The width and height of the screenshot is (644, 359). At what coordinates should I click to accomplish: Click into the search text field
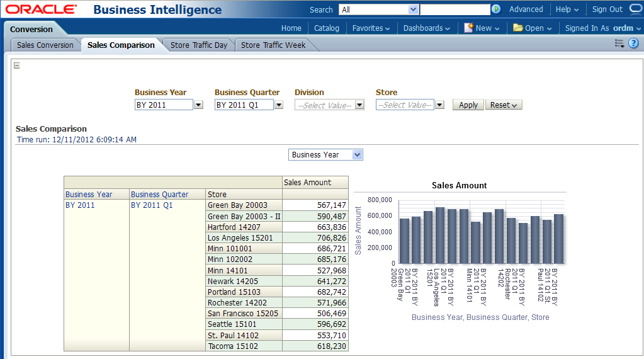click(455, 9)
